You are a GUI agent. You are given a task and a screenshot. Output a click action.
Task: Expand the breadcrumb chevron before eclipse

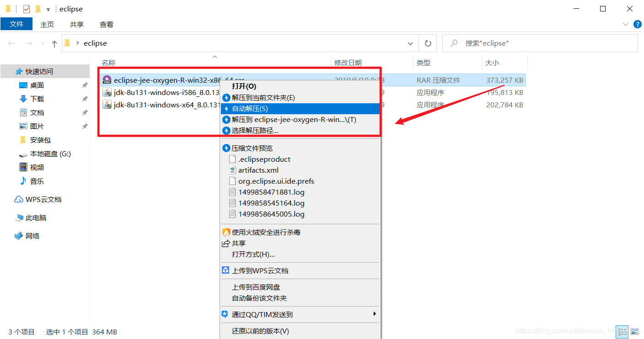[x=77, y=43]
